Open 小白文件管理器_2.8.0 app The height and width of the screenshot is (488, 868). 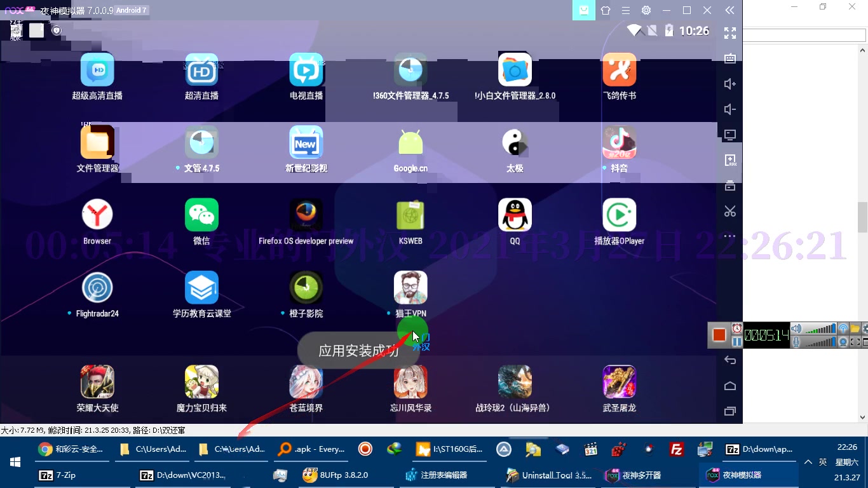point(515,69)
